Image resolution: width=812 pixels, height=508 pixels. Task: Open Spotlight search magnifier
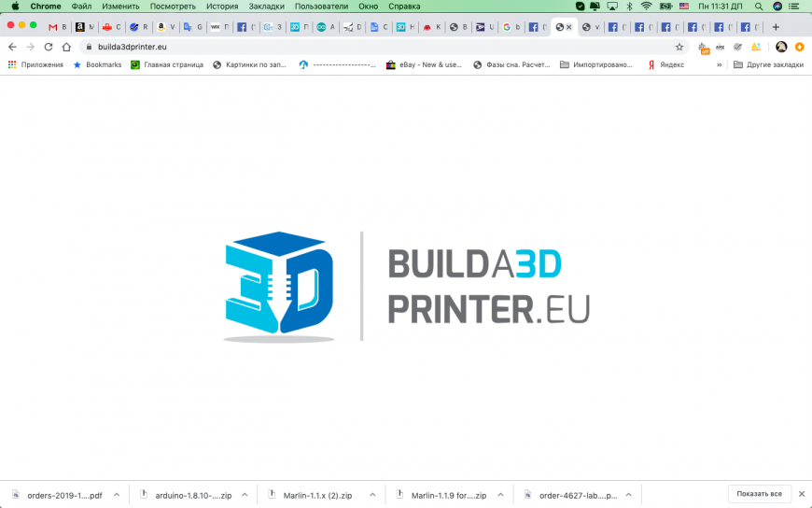[759, 7]
